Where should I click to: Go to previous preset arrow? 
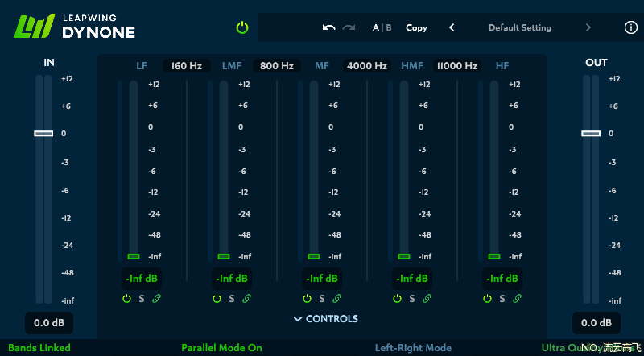[452, 27]
